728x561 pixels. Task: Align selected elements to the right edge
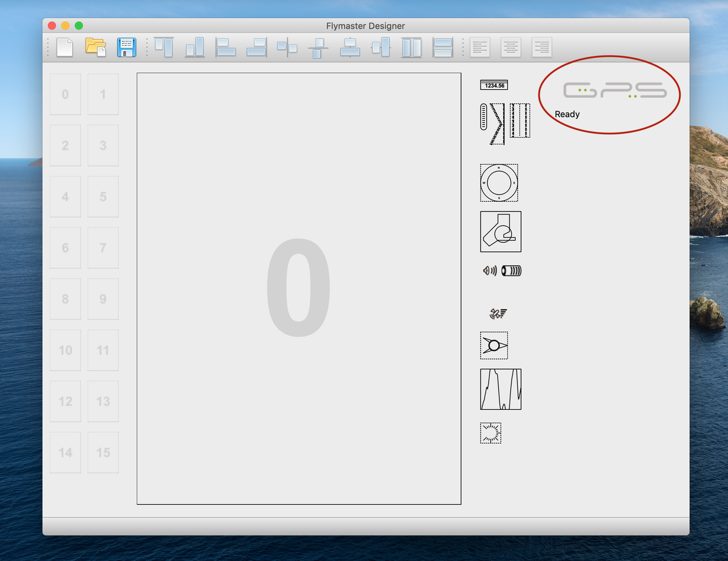pyautogui.click(x=257, y=47)
